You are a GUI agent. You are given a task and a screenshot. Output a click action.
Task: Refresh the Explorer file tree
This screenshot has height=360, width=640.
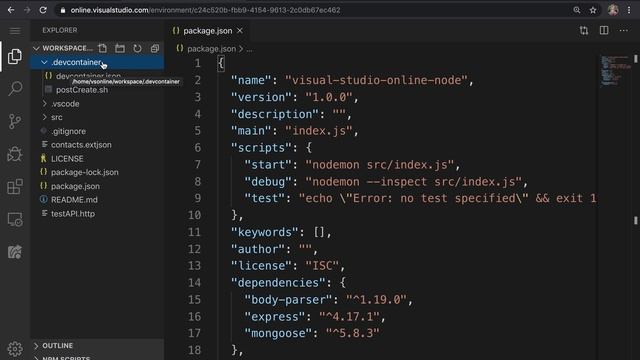[137, 48]
